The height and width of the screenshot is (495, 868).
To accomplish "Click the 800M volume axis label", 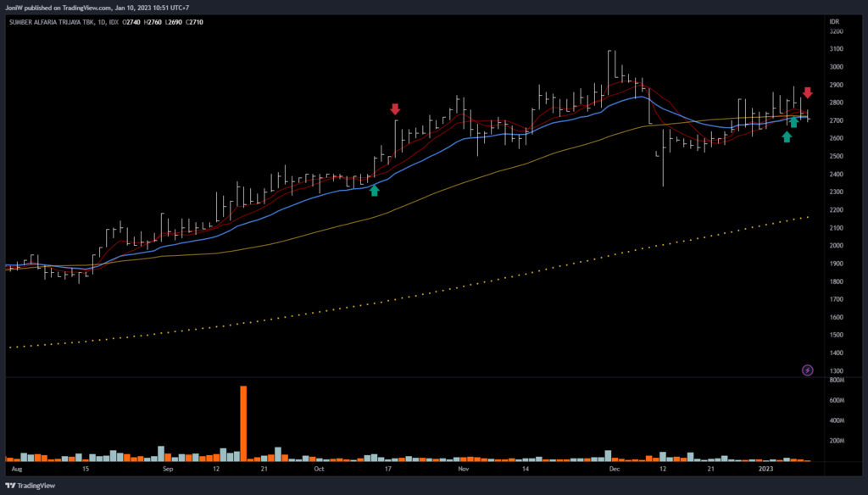I will 837,380.
